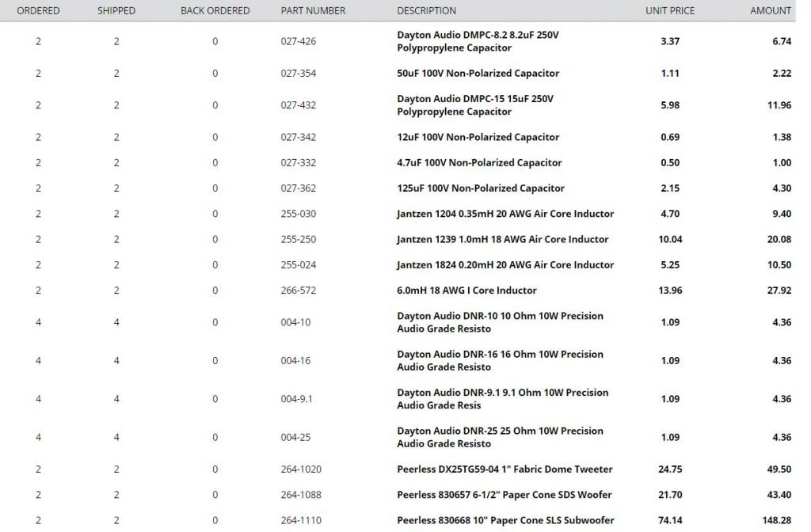Viewport: 811px width, 532px height.
Task: Click 12uF 100V Non-Polarized Capacitor description
Action: click(x=478, y=138)
